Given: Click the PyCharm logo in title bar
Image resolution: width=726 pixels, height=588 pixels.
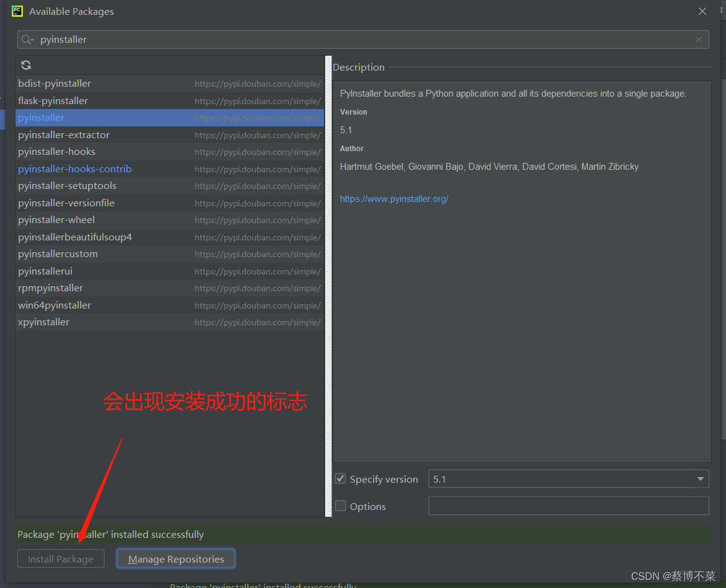Looking at the screenshot, I should [17, 11].
